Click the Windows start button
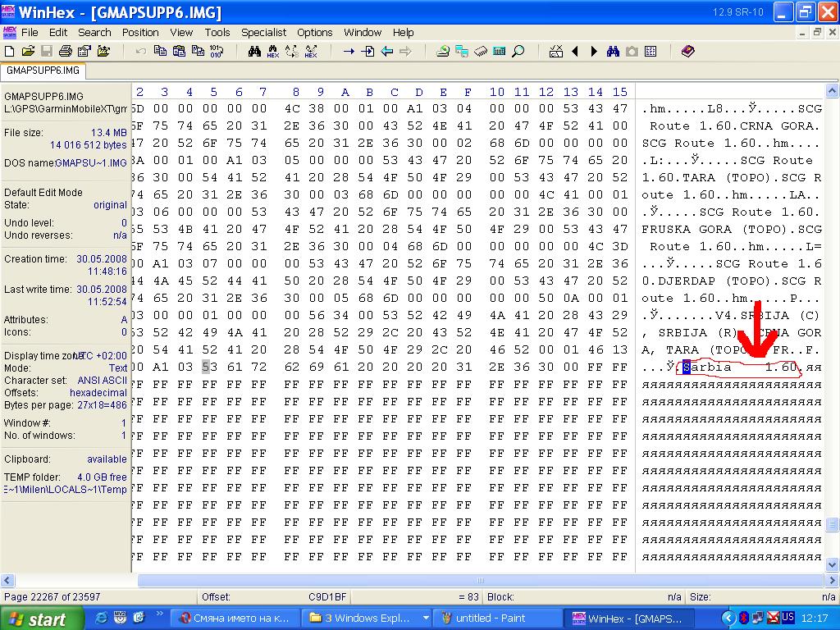Image resolution: width=840 pixels, height=630 pixels. [42, 618]
